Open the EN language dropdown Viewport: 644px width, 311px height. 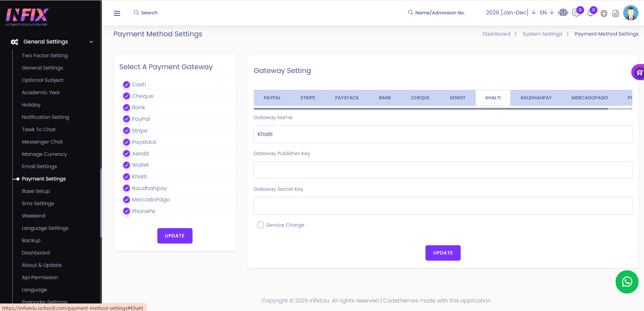(547, 12)
